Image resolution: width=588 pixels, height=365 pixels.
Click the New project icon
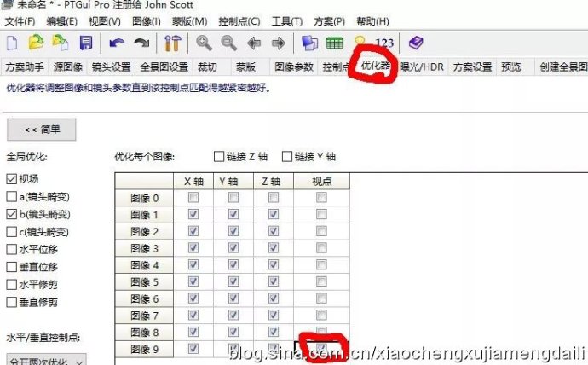pos(12,43)
